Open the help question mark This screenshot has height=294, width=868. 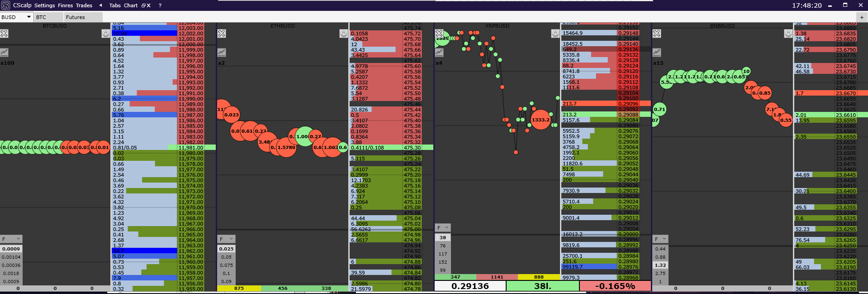(x=160, y=5)
